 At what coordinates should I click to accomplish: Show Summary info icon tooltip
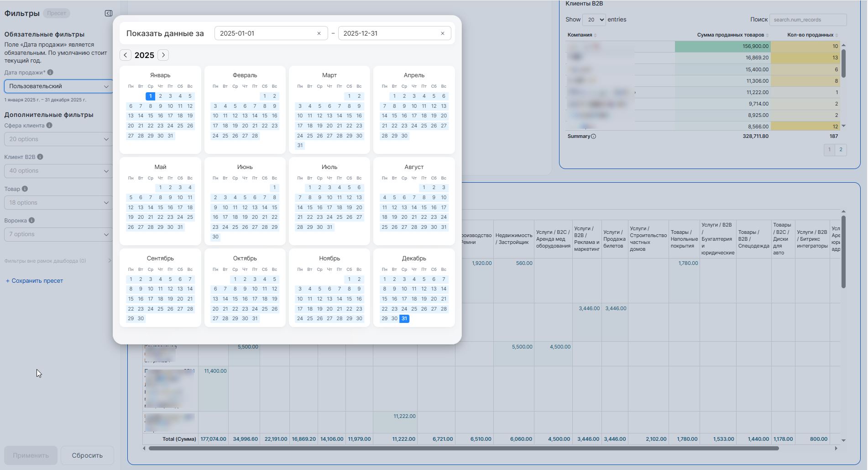point(593,136)
